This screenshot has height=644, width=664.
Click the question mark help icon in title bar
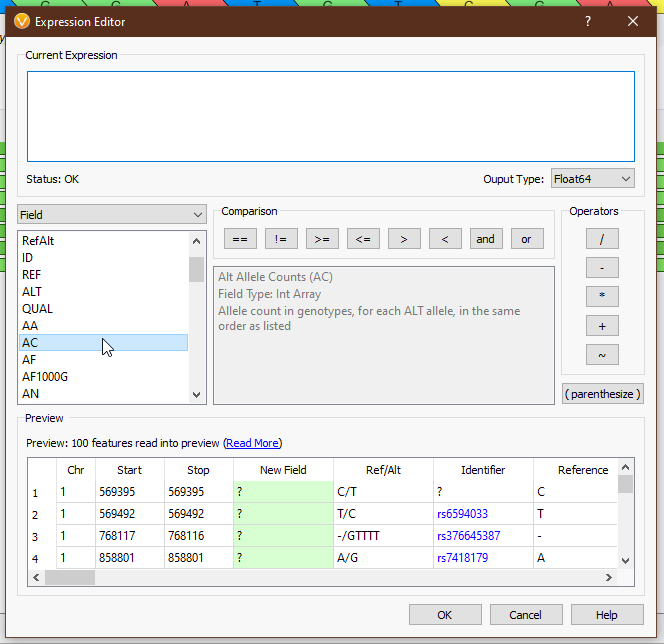(x=587, y=21)
